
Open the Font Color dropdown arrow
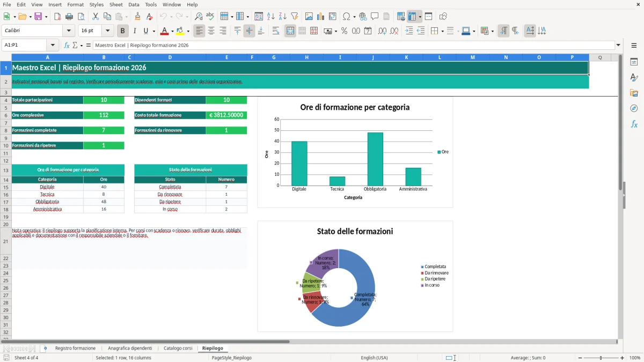click(x=172, y=31)
